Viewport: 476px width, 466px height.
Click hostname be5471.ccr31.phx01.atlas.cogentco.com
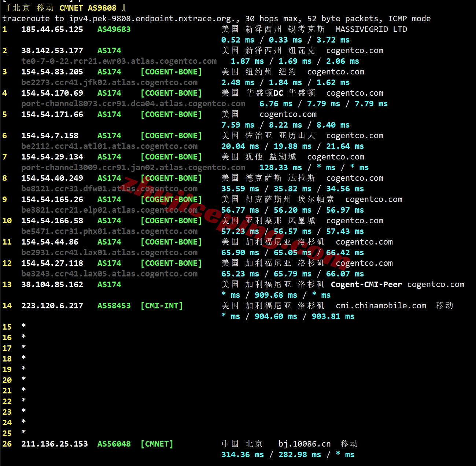tap(109, 231)
